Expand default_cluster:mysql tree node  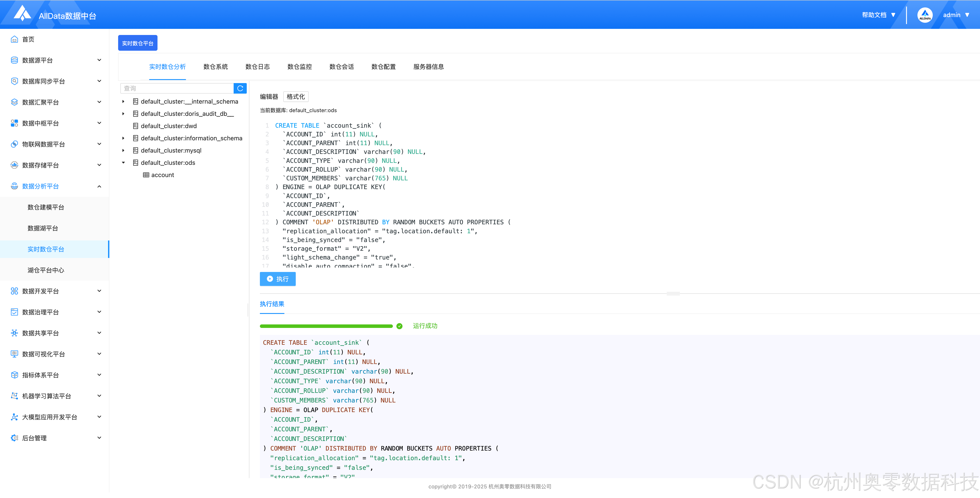pos(123,151)
